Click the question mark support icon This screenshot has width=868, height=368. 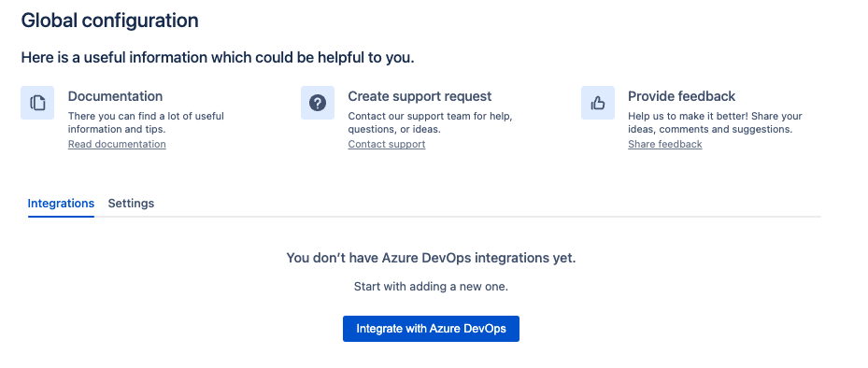[x=317, y=103]
